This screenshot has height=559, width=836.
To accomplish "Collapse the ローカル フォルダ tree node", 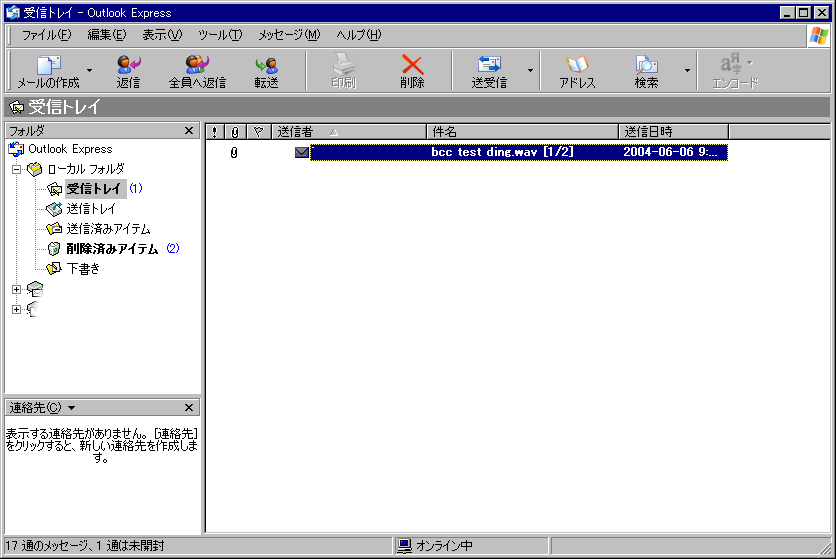I will click(x=17, y=170).
